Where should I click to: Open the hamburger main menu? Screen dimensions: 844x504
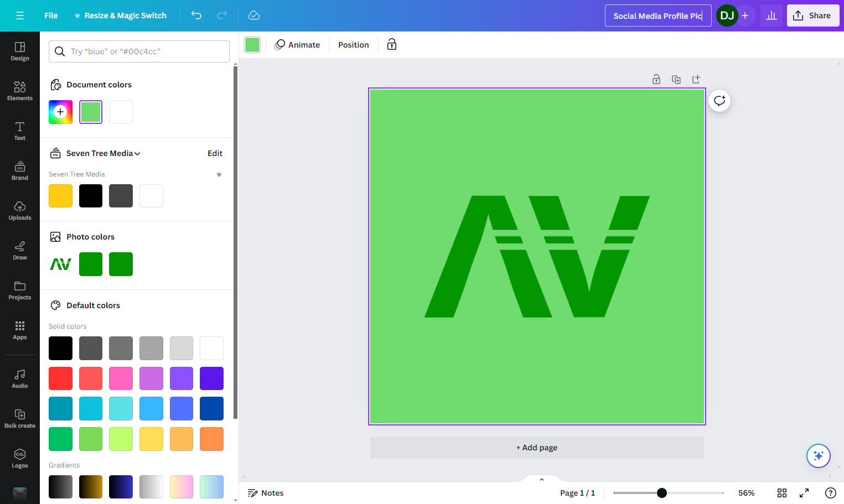coord(20,15)
